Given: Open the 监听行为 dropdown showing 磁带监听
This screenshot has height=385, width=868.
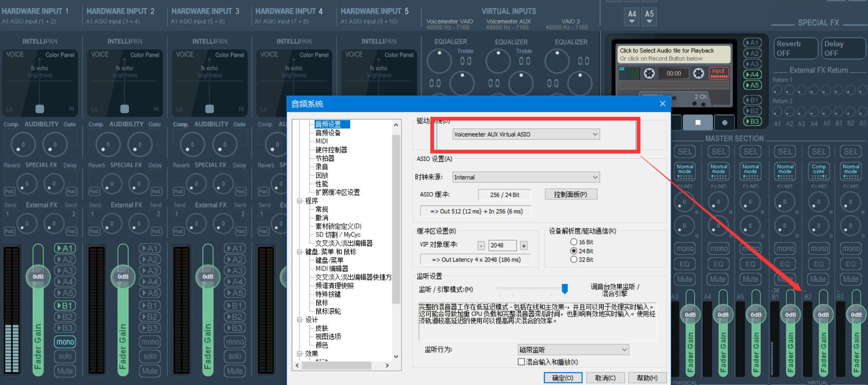Looking at the screenshot, I should (573, 350).
